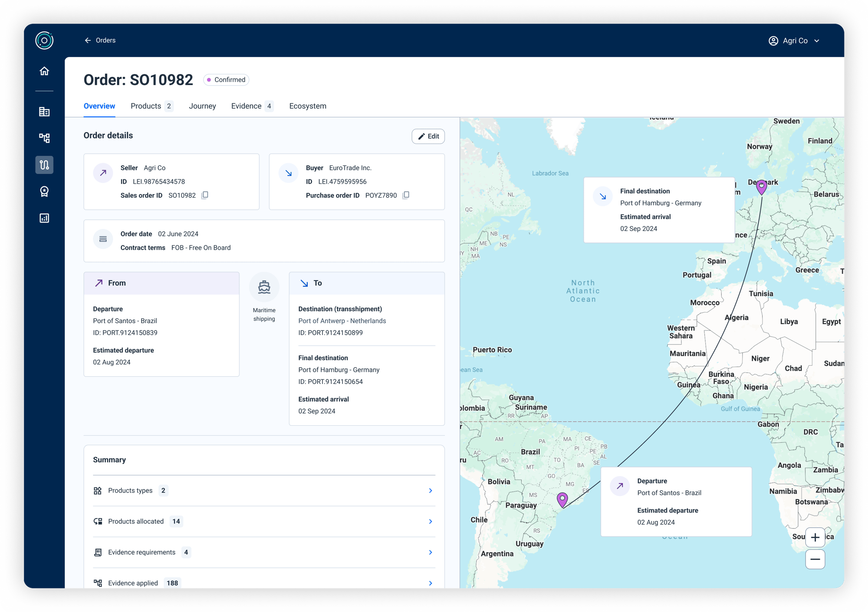The image size is (868, 612).
Task: Open the hierarchy tree icon in sidebar
Action: pos(44,138)
